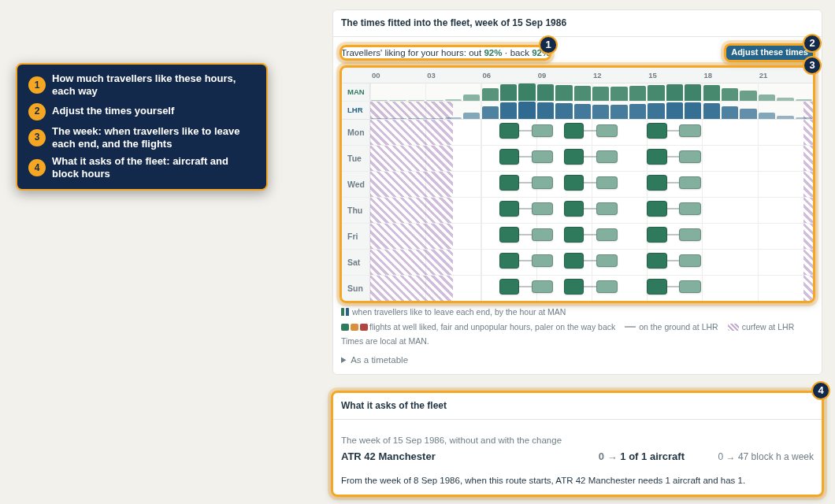Click the ATR 42 Manchester fleet name

(388, 457)
